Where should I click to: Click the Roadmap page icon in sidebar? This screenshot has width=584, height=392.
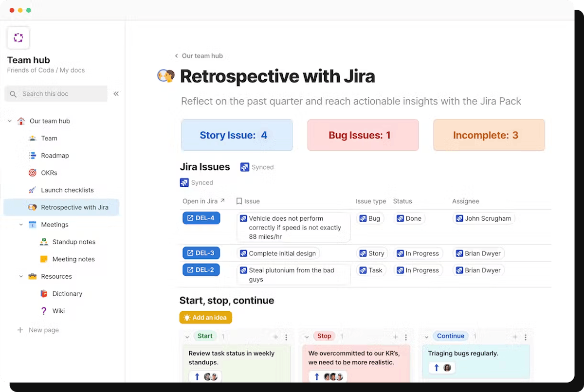click(x=33, y=156)
